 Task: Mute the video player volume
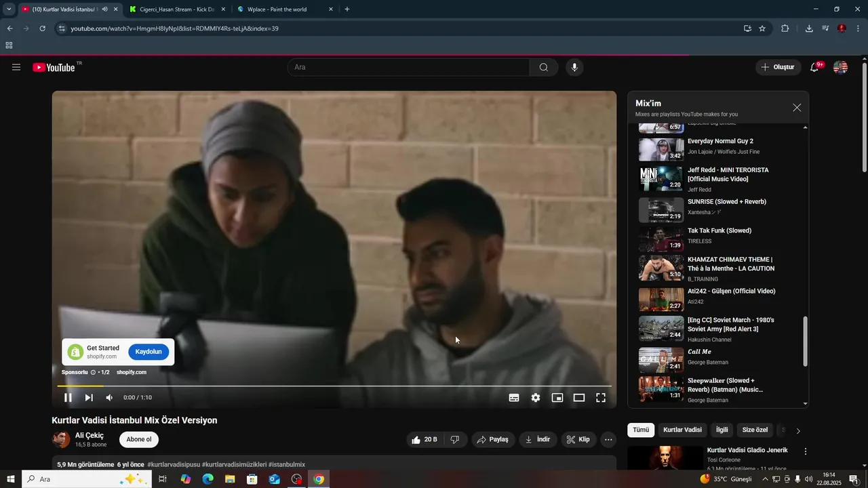[x=109, y=398]
